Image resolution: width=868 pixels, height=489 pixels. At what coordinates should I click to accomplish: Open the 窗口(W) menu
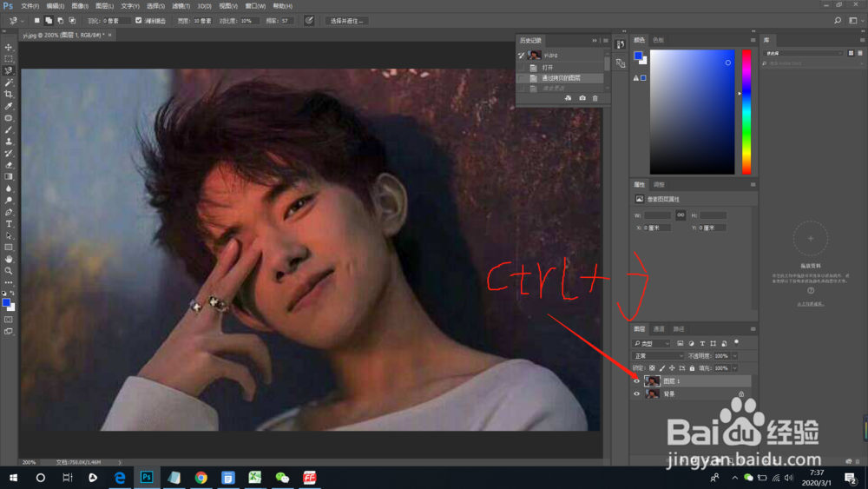tap(255, 6)
